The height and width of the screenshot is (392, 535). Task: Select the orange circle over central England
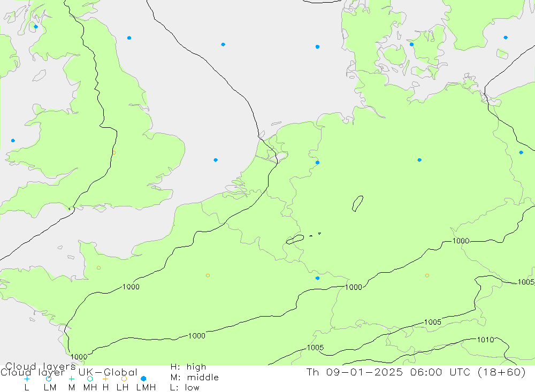114,153
